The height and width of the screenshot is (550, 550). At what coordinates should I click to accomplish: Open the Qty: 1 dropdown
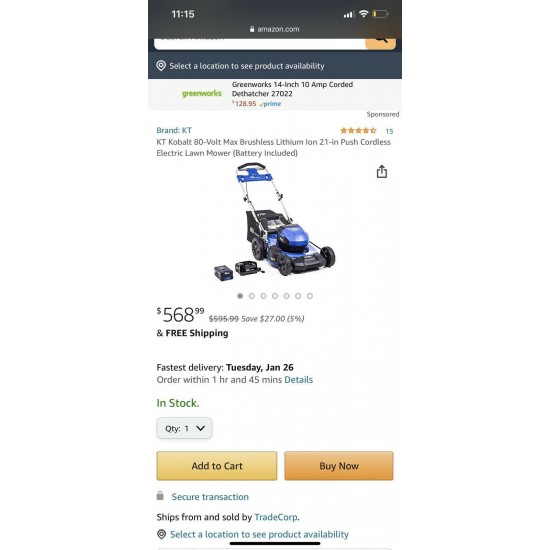click(184, 428)
